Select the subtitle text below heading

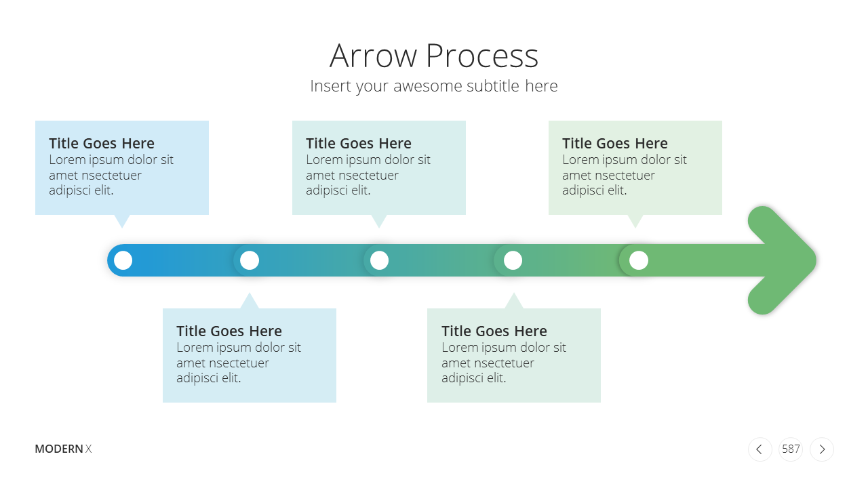[434, 86]
